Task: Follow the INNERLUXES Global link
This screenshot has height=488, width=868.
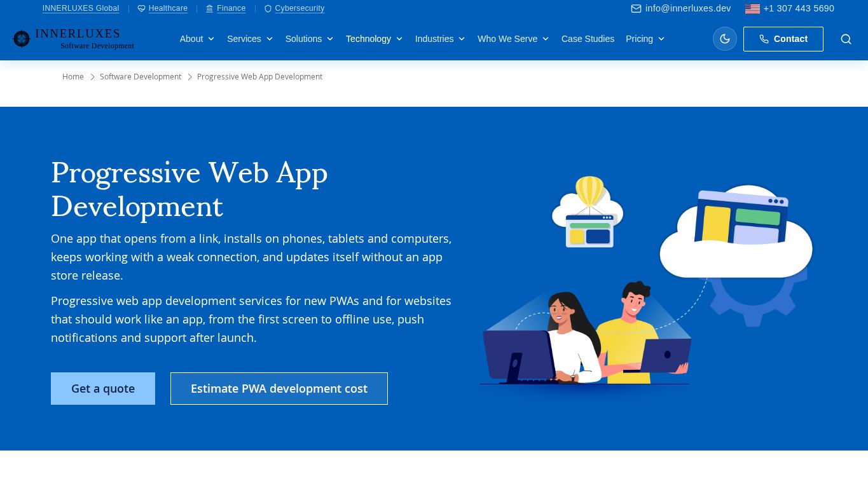Action: coord(81,8)
